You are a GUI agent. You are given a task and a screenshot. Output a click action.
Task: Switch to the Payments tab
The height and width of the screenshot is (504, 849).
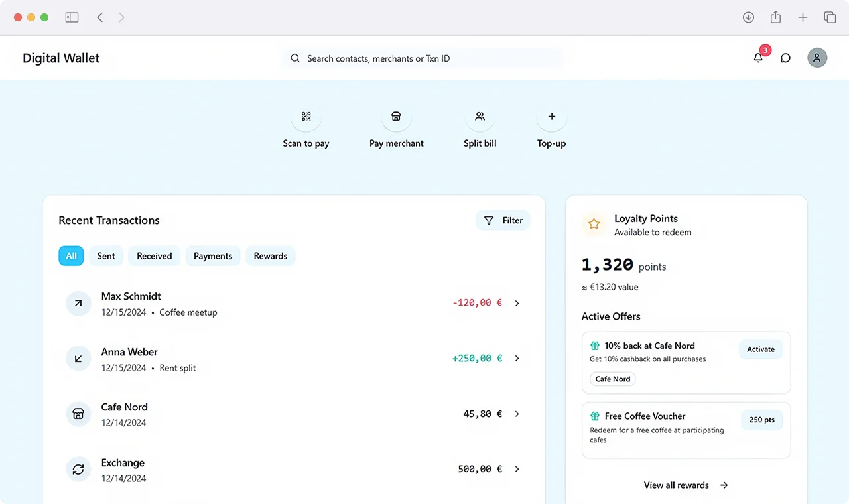coord(213,256)
